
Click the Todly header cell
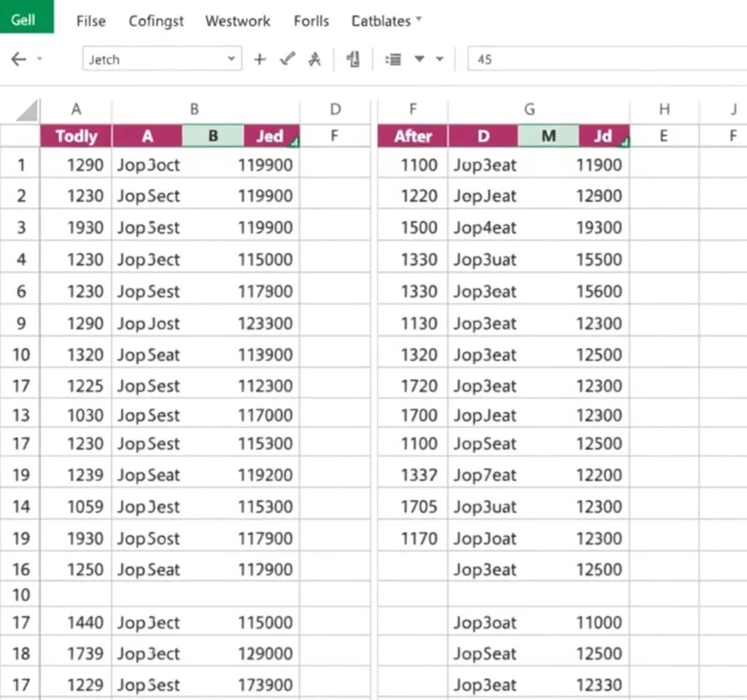click(76, 136)
